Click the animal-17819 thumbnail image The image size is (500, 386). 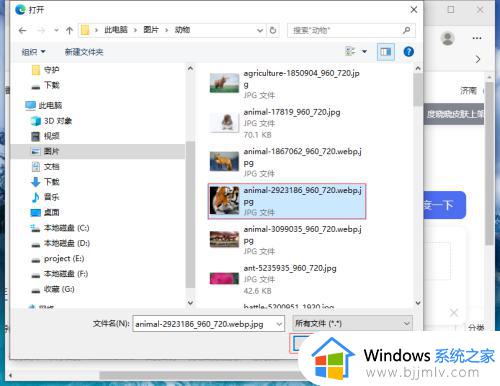pos(224,122)
